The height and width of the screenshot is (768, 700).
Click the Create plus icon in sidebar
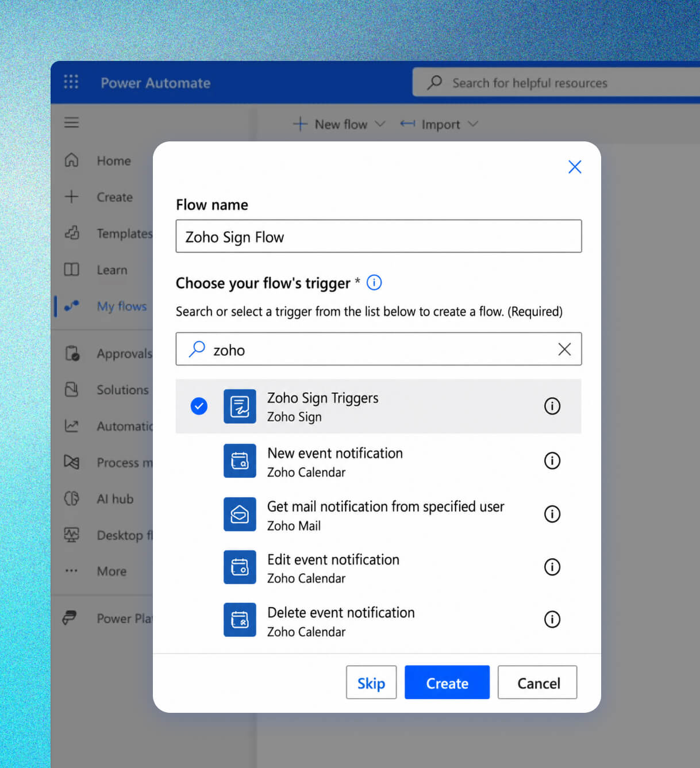click(71, 197)
